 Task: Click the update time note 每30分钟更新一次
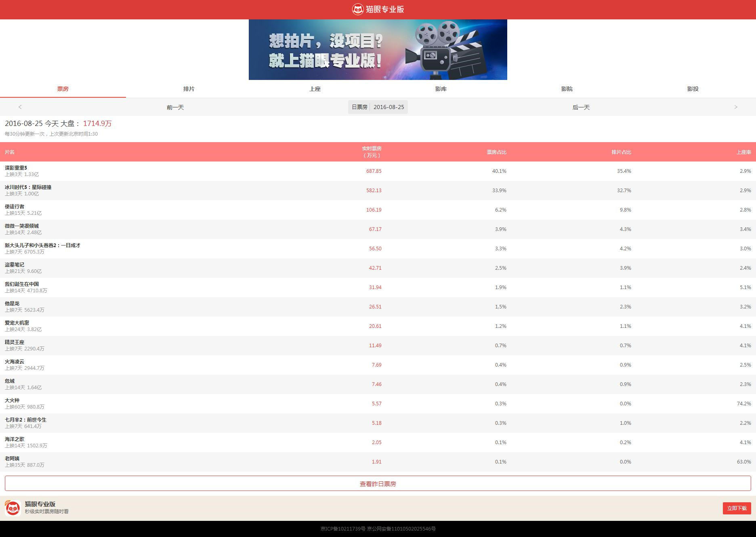(x=51, y=134)
